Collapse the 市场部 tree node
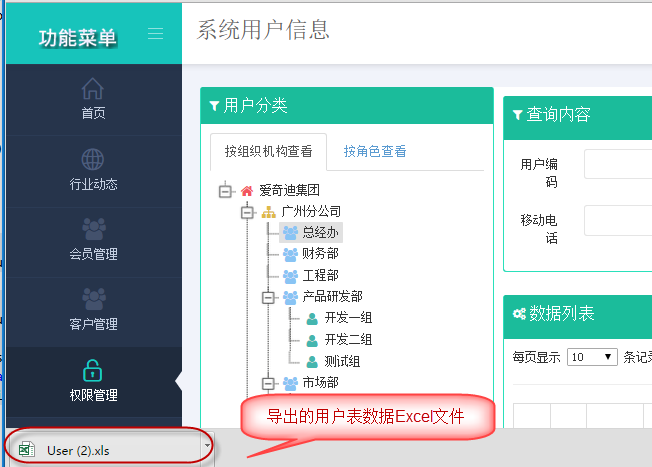Image resolution: width=652 pixels, height=467 pixels. [x=268, y=383]
